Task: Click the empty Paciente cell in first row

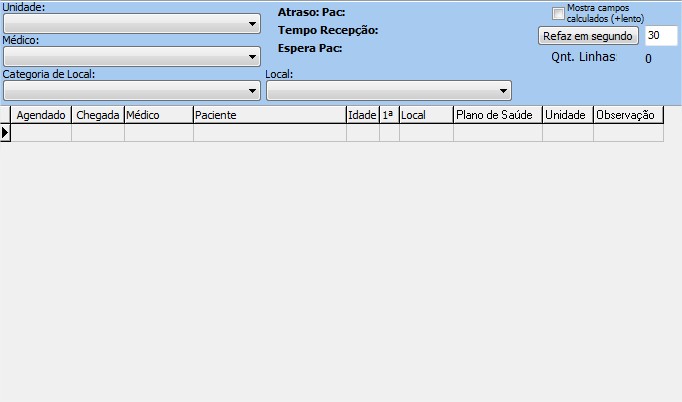Action: 269,132
